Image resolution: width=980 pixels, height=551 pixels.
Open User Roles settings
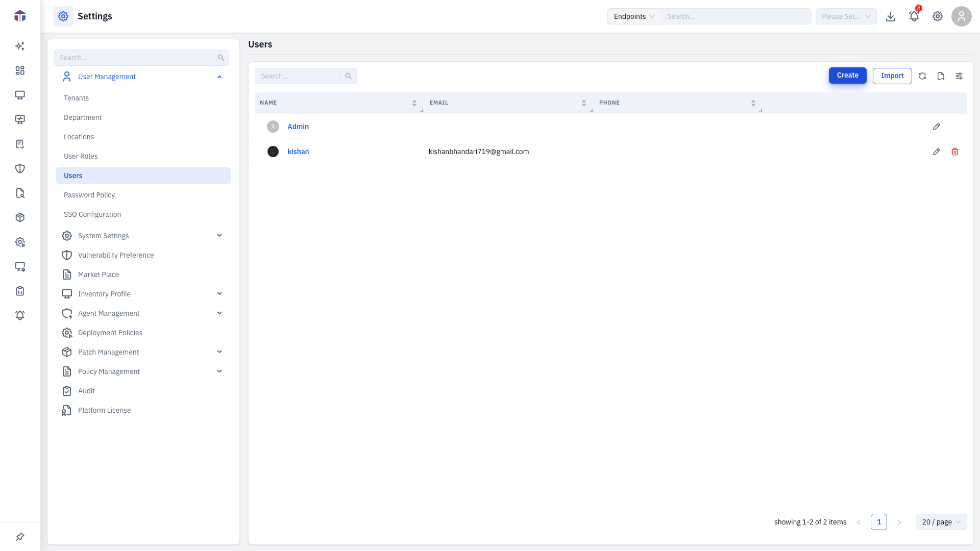[81, 156]
